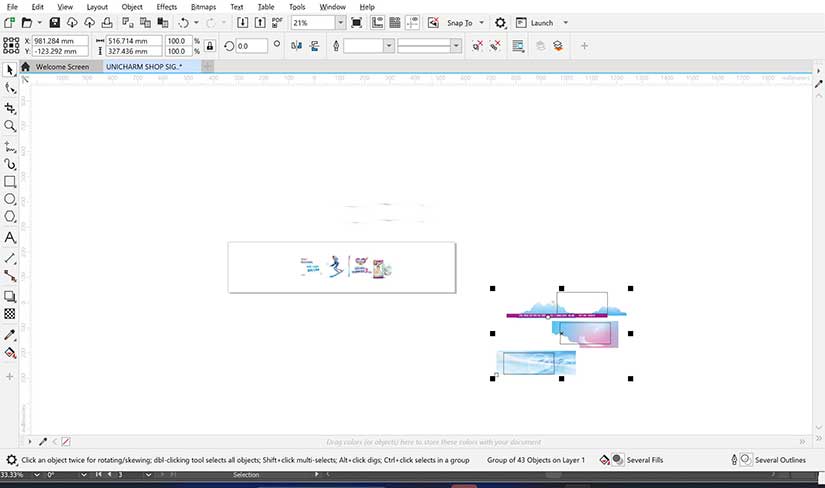
Task: Select the Freehand tool
Action: [x=9, y=147]
